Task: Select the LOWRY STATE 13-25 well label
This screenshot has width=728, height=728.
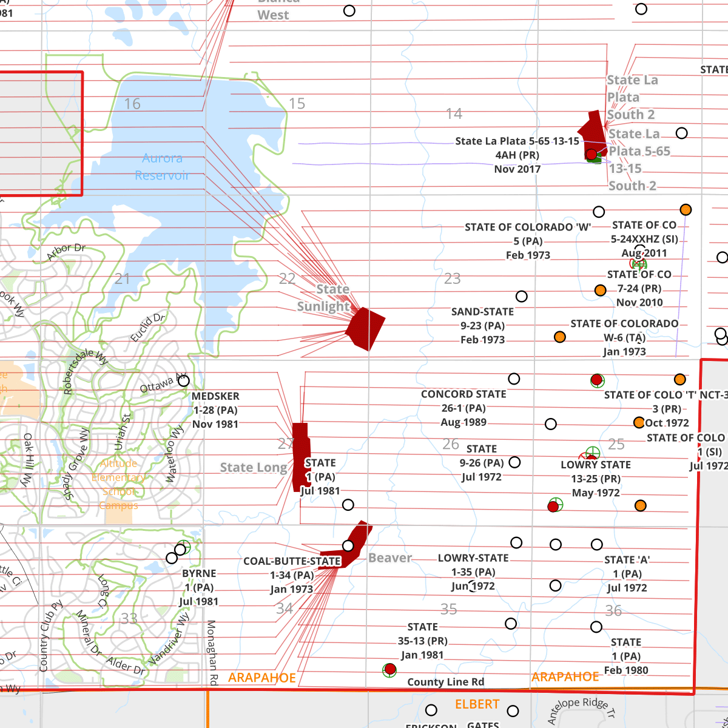Action: coord(595,479)
